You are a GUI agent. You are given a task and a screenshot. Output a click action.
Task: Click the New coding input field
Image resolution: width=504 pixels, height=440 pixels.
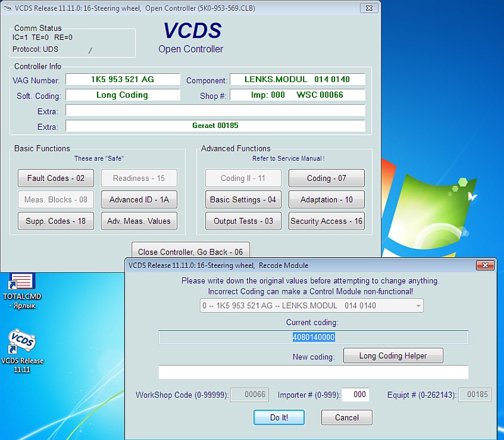313,372
